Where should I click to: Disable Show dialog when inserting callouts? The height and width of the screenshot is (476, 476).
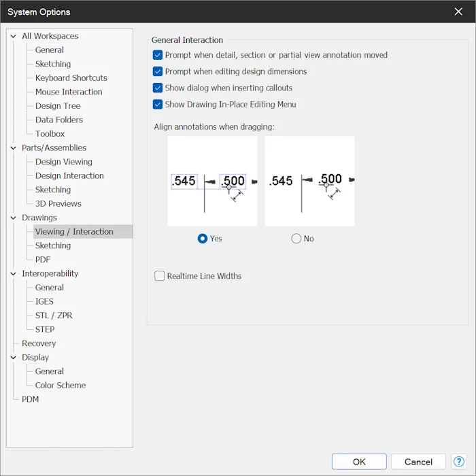[158, 88]
